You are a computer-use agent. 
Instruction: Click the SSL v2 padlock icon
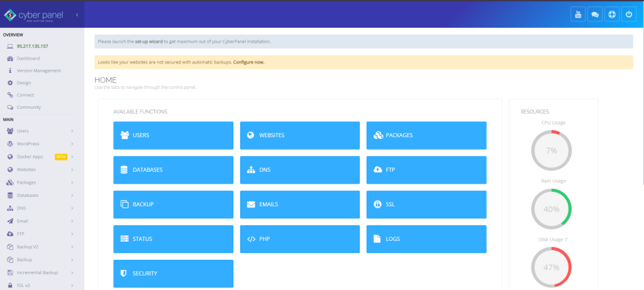10,286
